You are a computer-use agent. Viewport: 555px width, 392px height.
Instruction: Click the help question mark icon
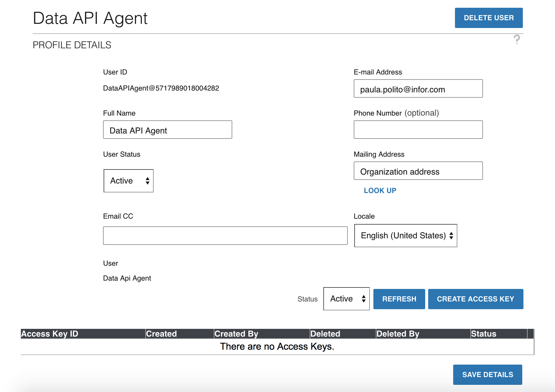click(517, 39)
